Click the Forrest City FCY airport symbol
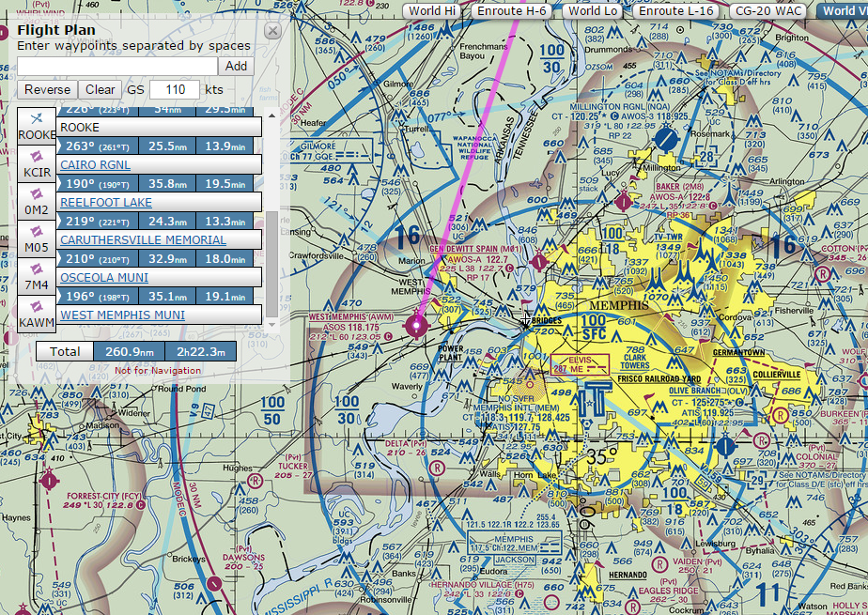This screenshot has height=615, width=868. pos(49,481)
